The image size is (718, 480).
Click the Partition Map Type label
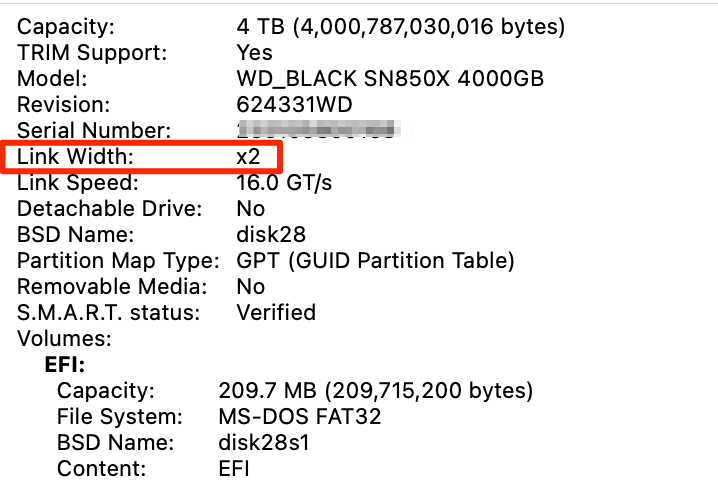pos(119,261)
